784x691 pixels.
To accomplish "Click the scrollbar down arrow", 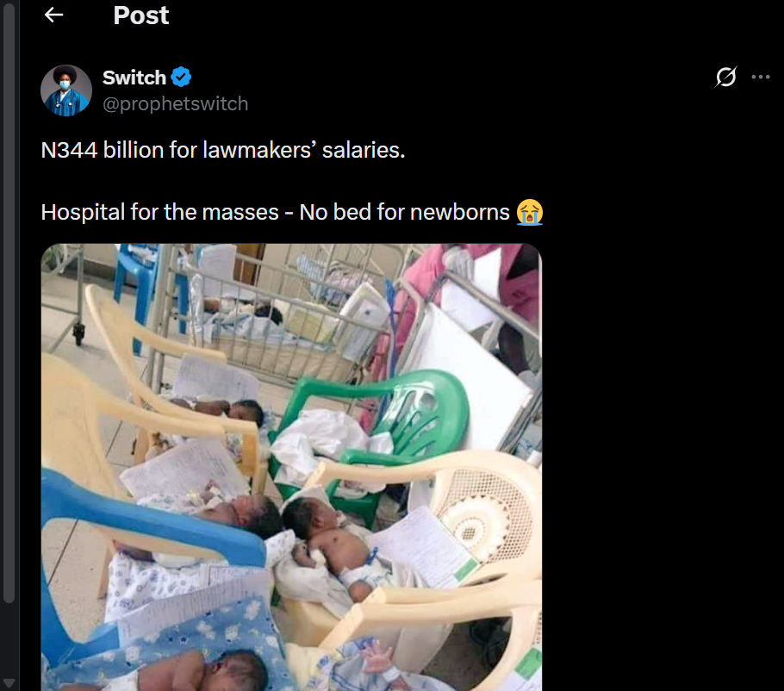I will 9,681.
